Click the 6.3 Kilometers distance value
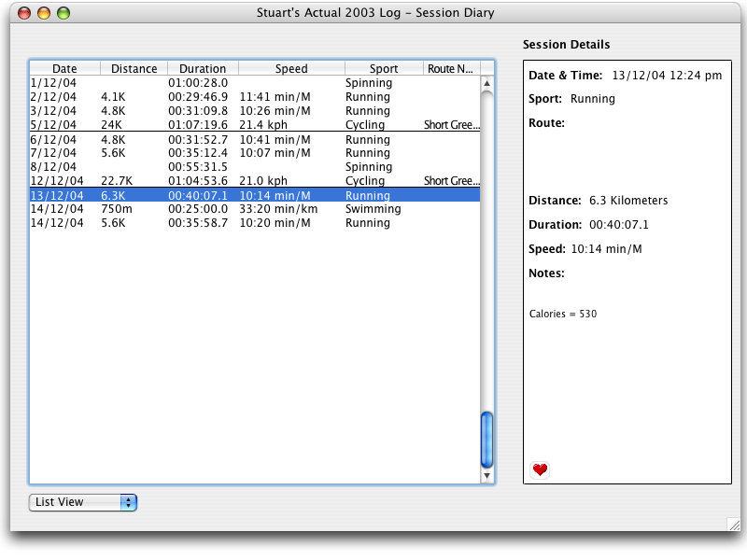747x560 pixels. coord(628,200)
